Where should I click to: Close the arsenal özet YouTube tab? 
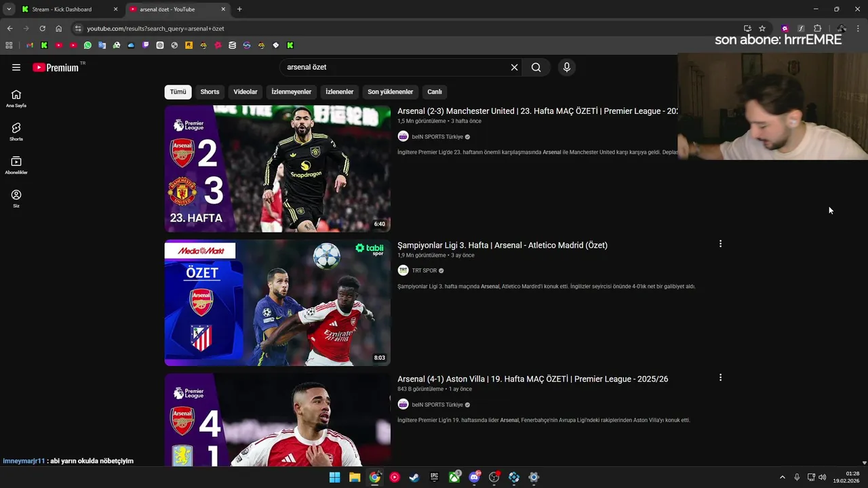pos(222,9)
